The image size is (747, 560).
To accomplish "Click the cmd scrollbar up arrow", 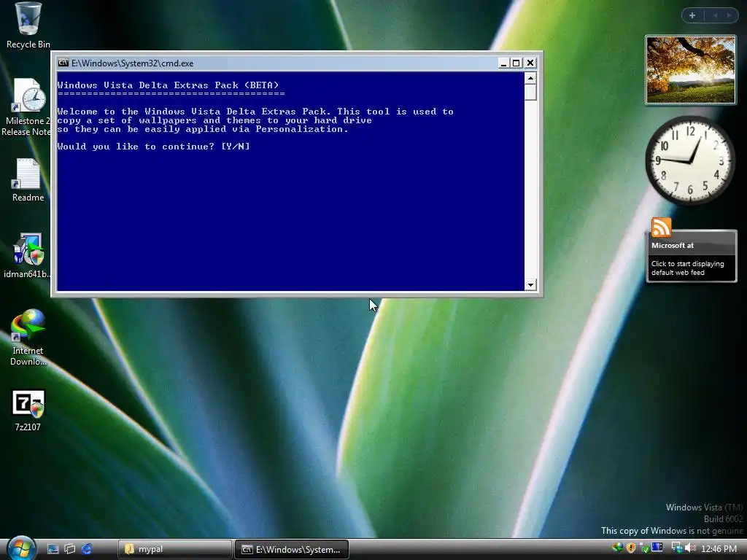I will [531, 78].
